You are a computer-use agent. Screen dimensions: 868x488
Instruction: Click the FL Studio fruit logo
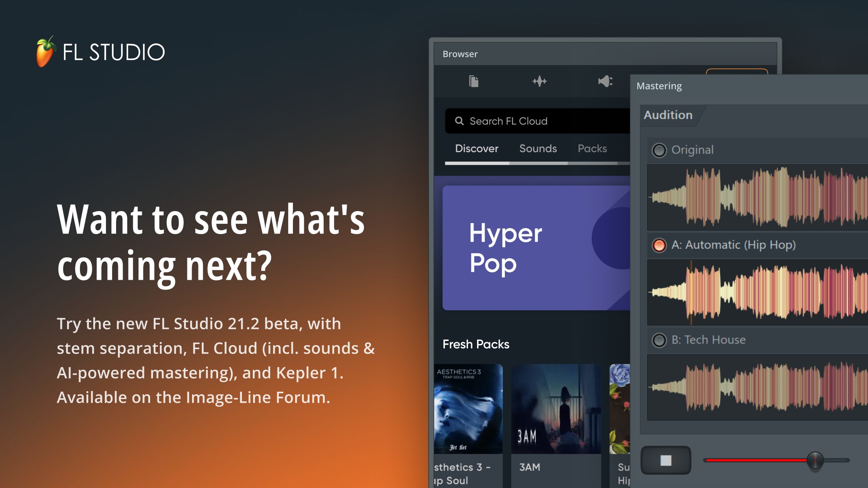tap(46, 52)
